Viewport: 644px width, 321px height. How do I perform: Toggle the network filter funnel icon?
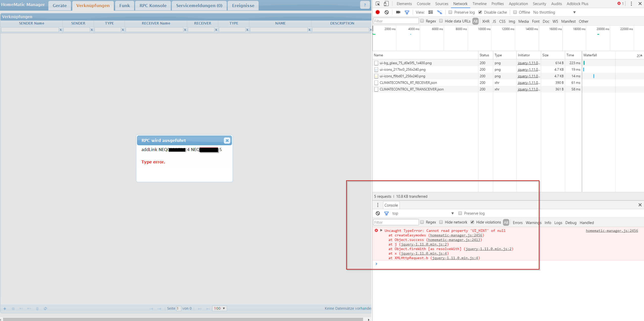click(407, 12)
